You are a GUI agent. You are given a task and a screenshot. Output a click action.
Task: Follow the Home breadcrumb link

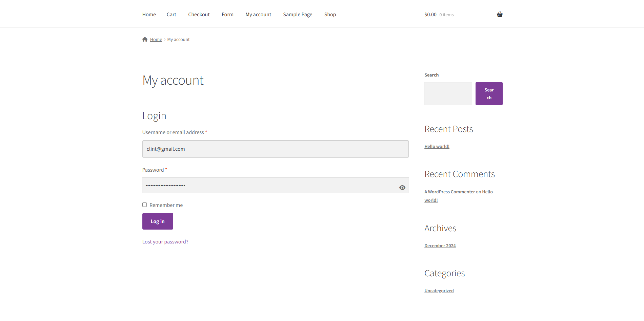156,40
